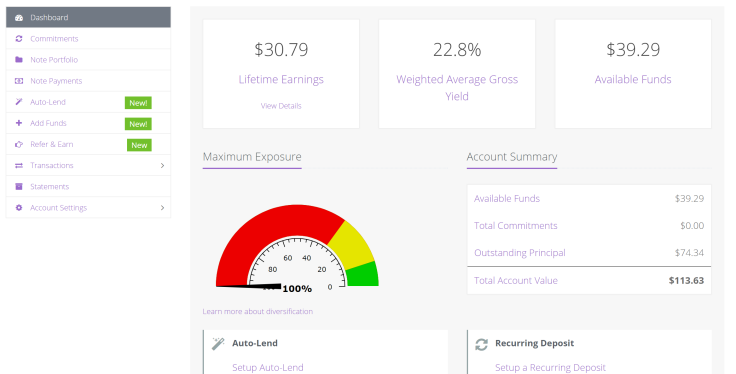This screenshot has width=736, height=374.
Task: Click Total Account Value link
Action: [516, 281]
